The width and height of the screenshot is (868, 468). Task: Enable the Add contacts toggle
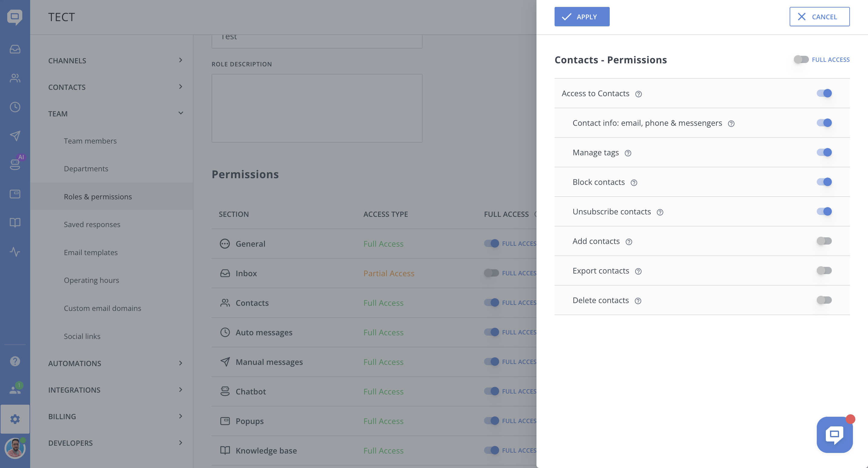pos(824,241)
